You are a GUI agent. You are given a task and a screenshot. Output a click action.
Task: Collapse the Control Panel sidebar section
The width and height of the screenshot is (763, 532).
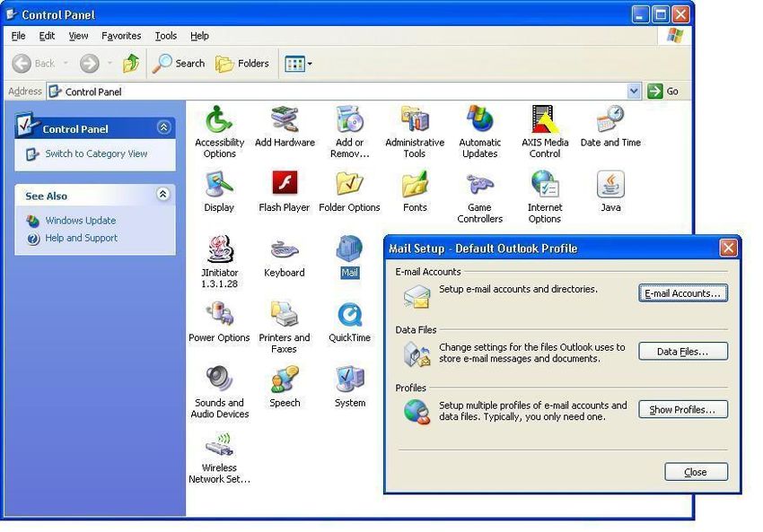coord(164,127)
